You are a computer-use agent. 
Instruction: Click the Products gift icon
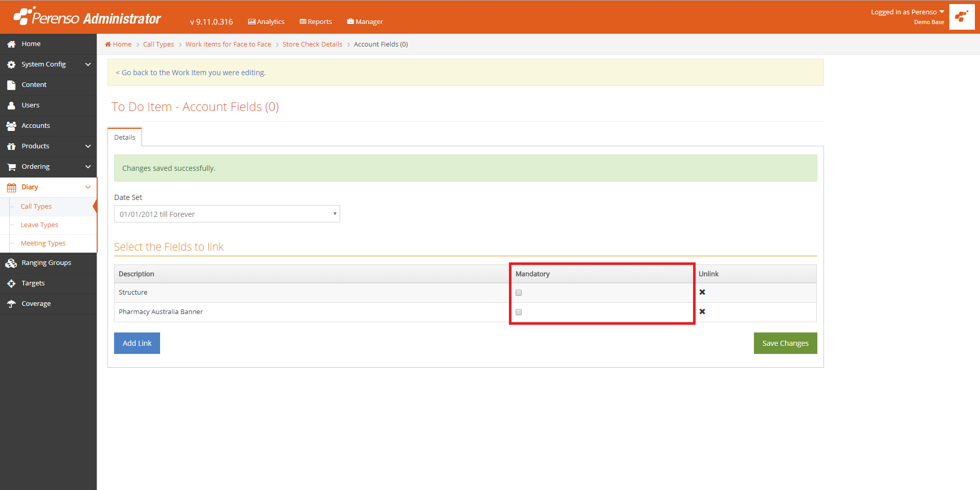click(x=11, y=146)
